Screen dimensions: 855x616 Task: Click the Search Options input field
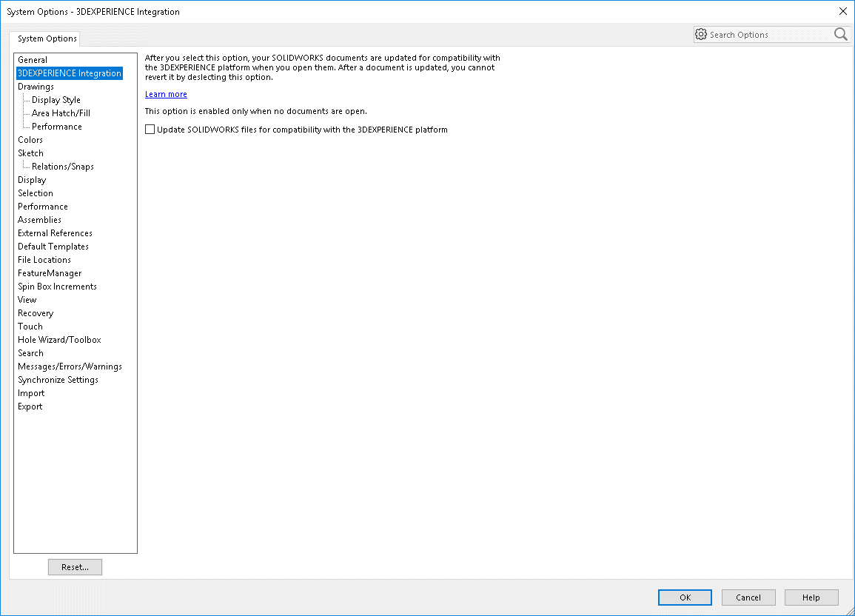[770, 34]
